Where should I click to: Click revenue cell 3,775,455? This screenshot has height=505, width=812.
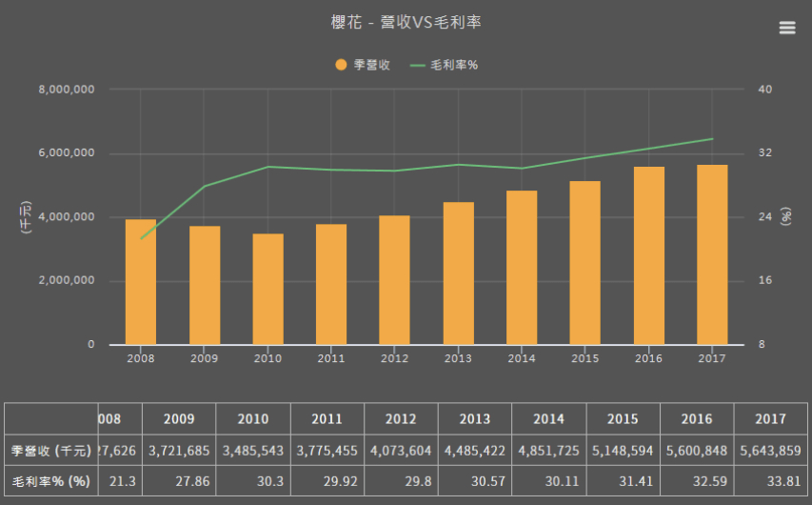327,451
